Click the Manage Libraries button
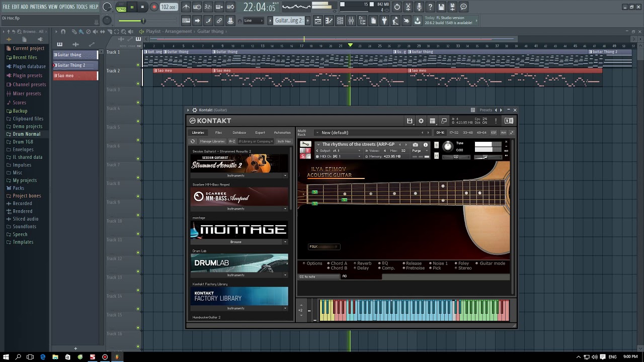Image resolution: width=644 pixels, height=362 pixels. coord(212,141)
